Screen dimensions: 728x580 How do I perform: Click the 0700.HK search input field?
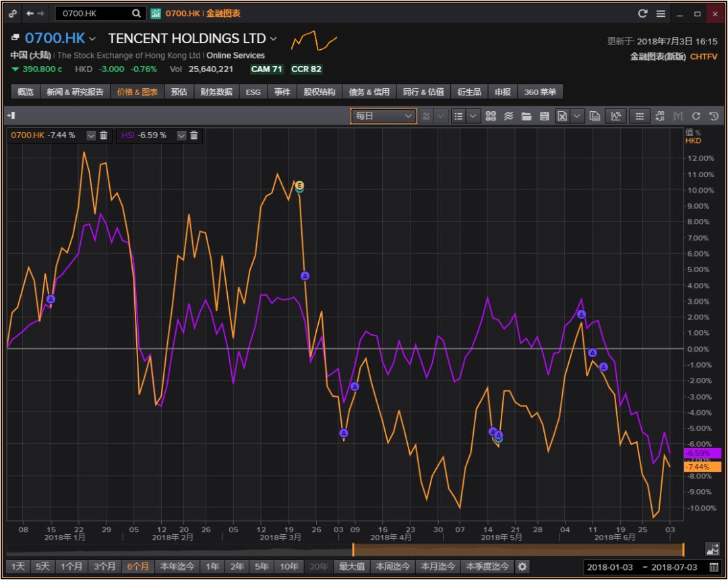(x=94, y=13)
